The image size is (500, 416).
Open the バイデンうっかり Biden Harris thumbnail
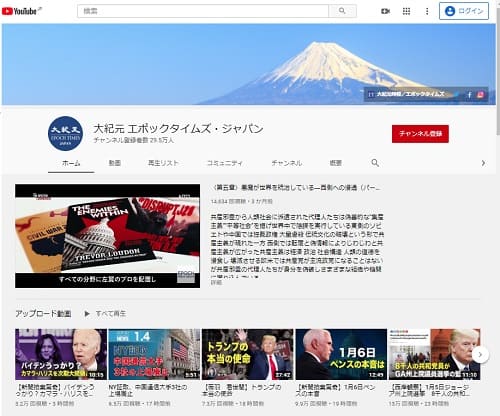click(61, 354)
